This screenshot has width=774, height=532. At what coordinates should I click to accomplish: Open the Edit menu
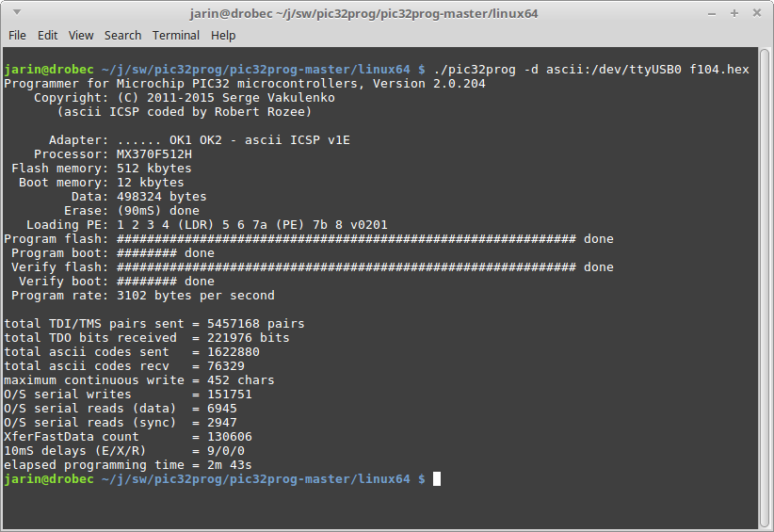(x=47, y=36)
